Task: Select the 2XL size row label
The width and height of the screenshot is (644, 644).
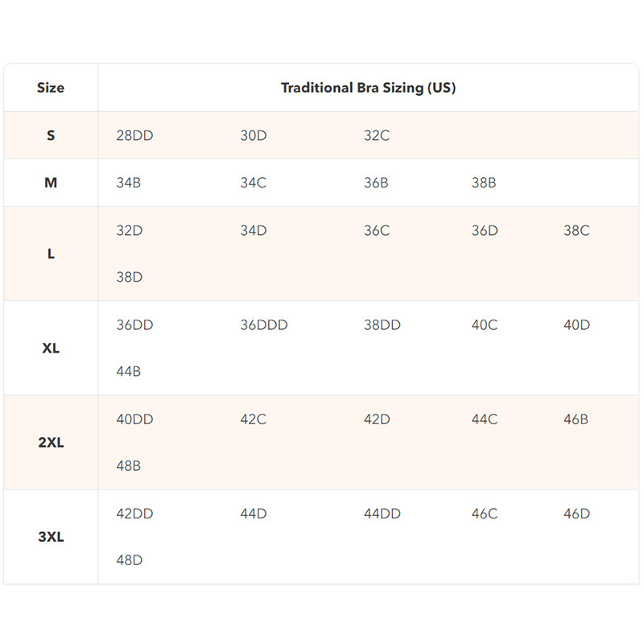Action: point(51,443)
